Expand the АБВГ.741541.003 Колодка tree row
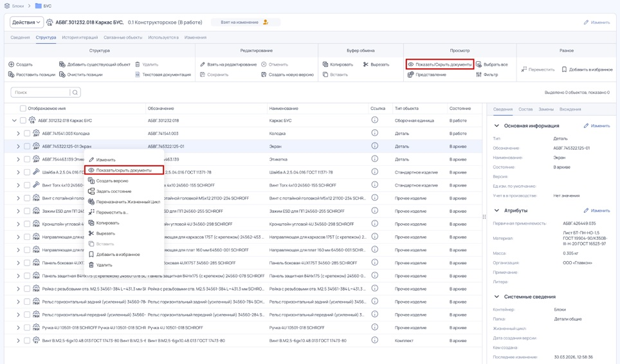This screenshot has height=364, width=620. (x=18, y=134)
